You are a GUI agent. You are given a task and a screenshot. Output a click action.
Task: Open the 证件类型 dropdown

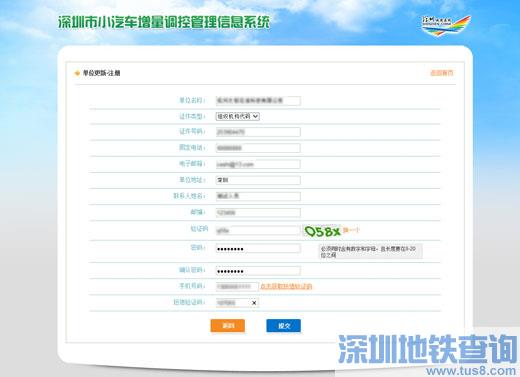238,116
